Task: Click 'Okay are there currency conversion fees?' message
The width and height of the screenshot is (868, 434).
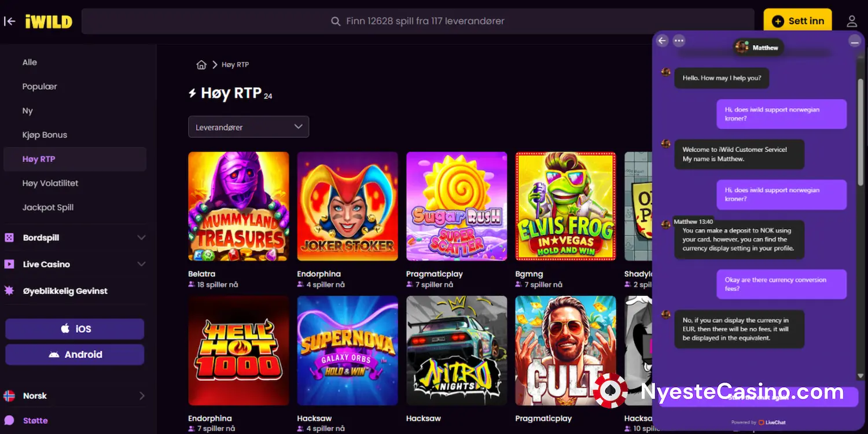Action: coord(781,284)
